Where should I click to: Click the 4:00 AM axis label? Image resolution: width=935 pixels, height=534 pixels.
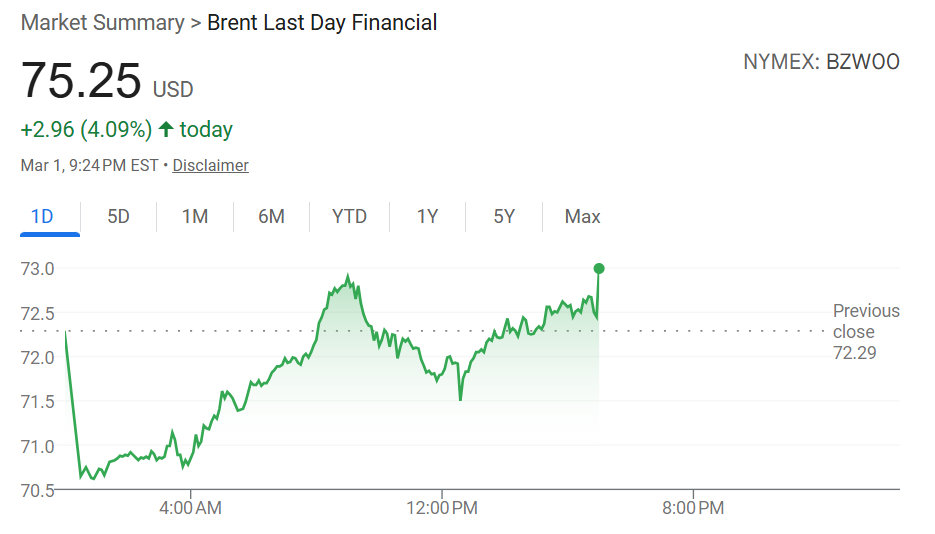coord(190,508)
